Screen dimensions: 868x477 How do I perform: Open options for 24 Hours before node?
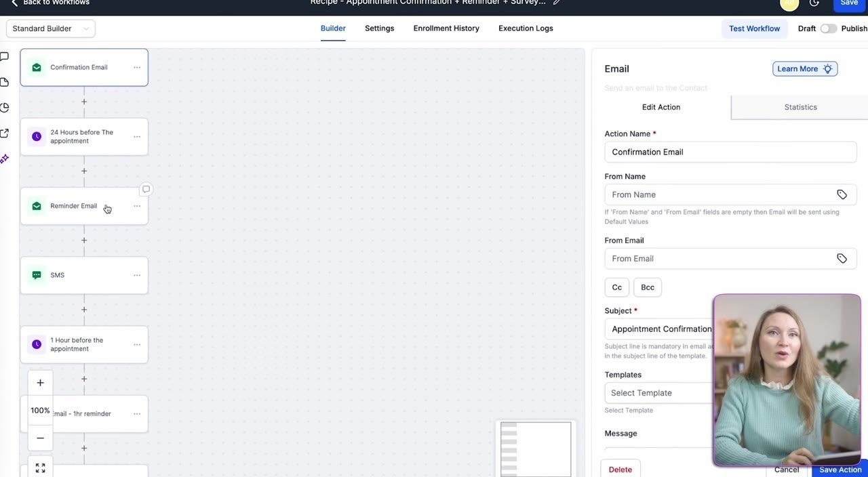[137, 136]
